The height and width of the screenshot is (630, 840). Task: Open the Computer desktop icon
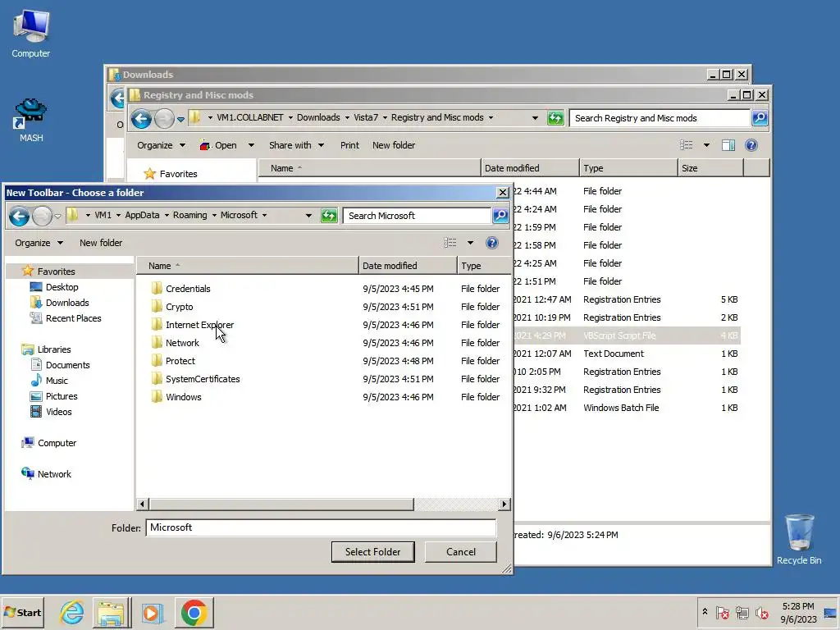click(x=30, y=34)
